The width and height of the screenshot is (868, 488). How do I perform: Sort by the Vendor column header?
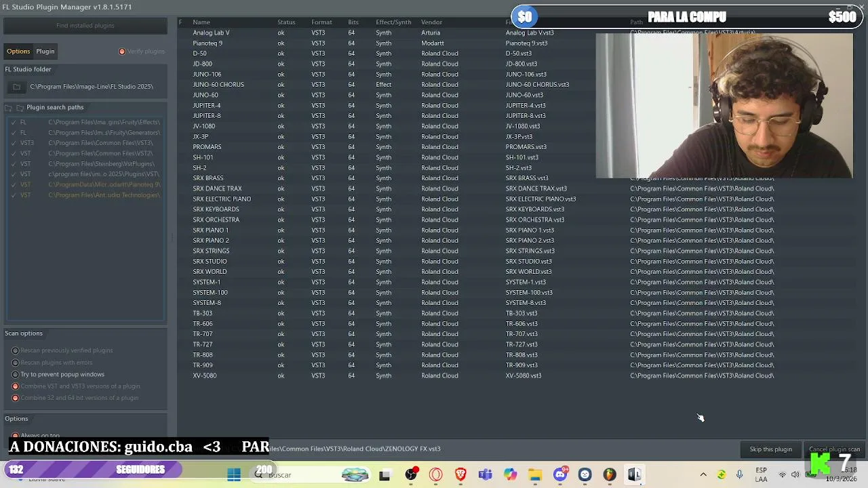point(431,22)
